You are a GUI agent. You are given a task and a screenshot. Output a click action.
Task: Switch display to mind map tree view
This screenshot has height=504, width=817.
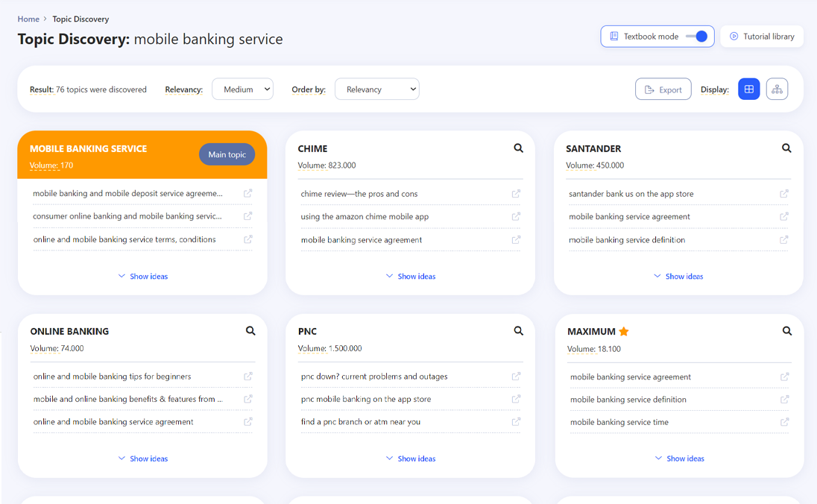[777, 89]
